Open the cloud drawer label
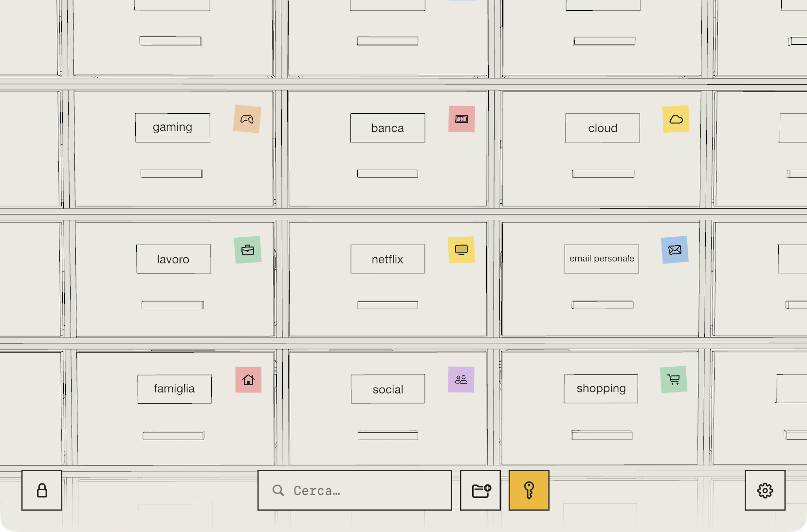Viewport: 807px width, 532px height. click(603, 128)
